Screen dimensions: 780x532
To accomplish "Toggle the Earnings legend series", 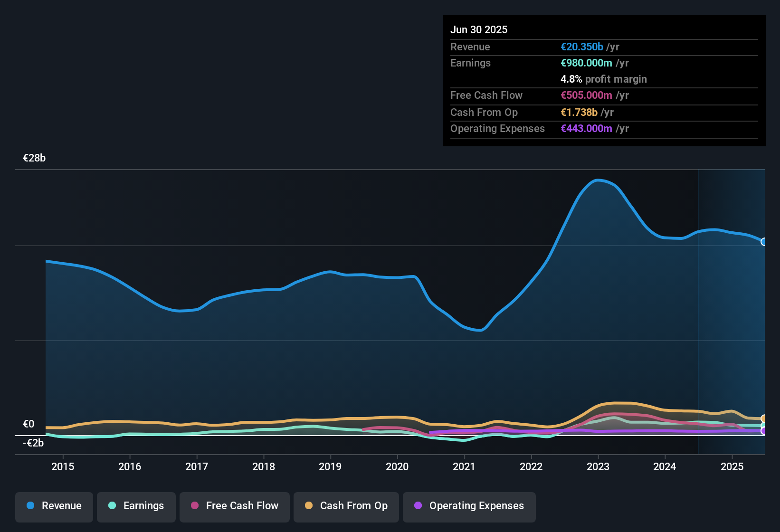I will pyautogui.click(x=136, y=506).
